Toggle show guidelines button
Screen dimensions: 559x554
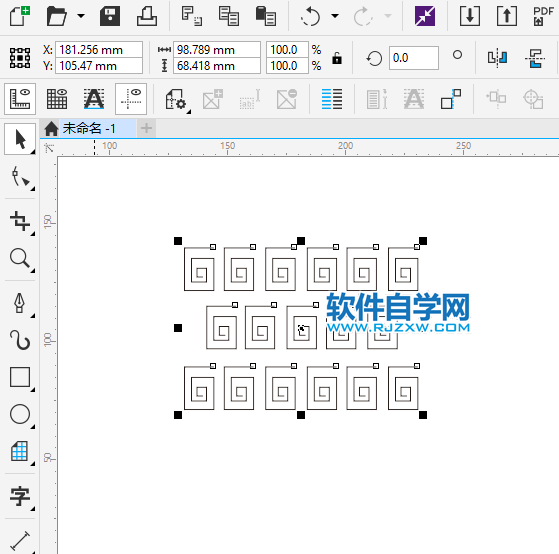[131, 99]
